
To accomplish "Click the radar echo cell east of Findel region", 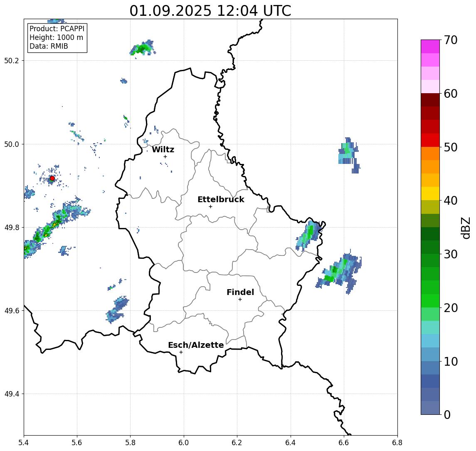I will point(339,271).
